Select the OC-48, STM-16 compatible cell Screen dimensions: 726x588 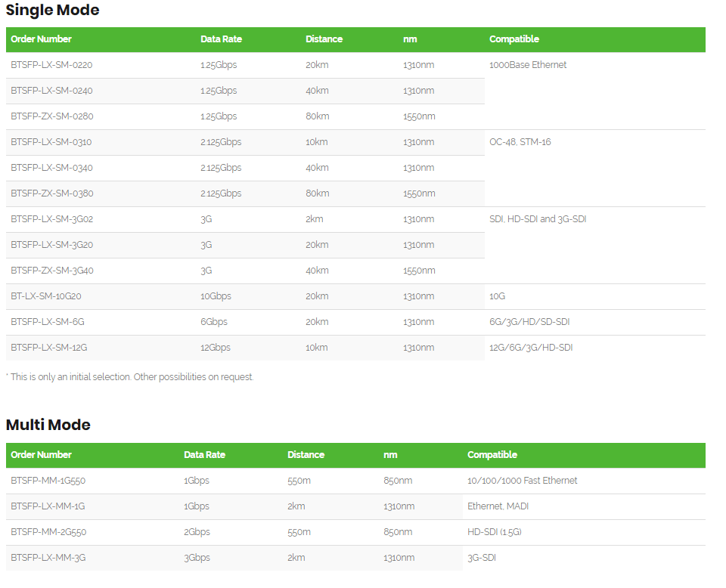[x=520, y=142]
